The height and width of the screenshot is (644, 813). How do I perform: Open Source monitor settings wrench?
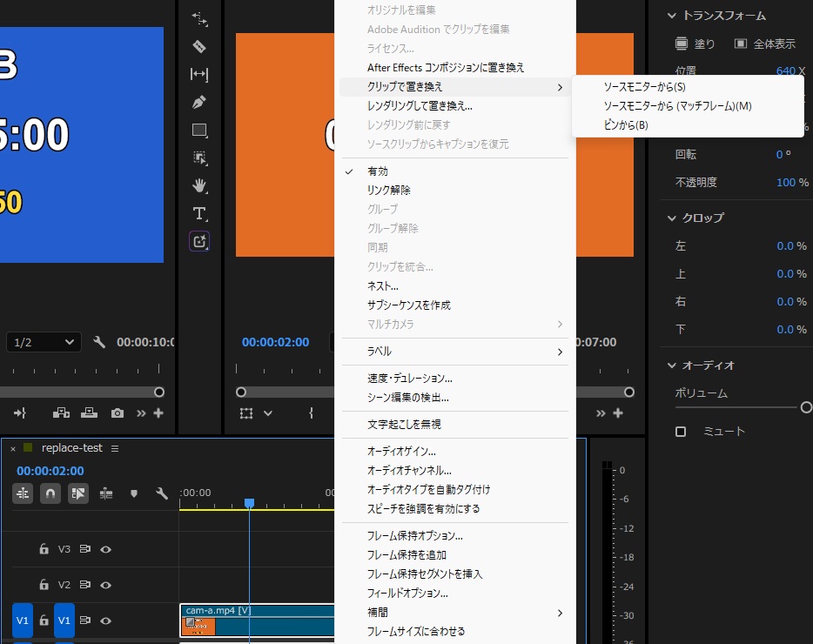pyautogui.click(x=99, y=342)
